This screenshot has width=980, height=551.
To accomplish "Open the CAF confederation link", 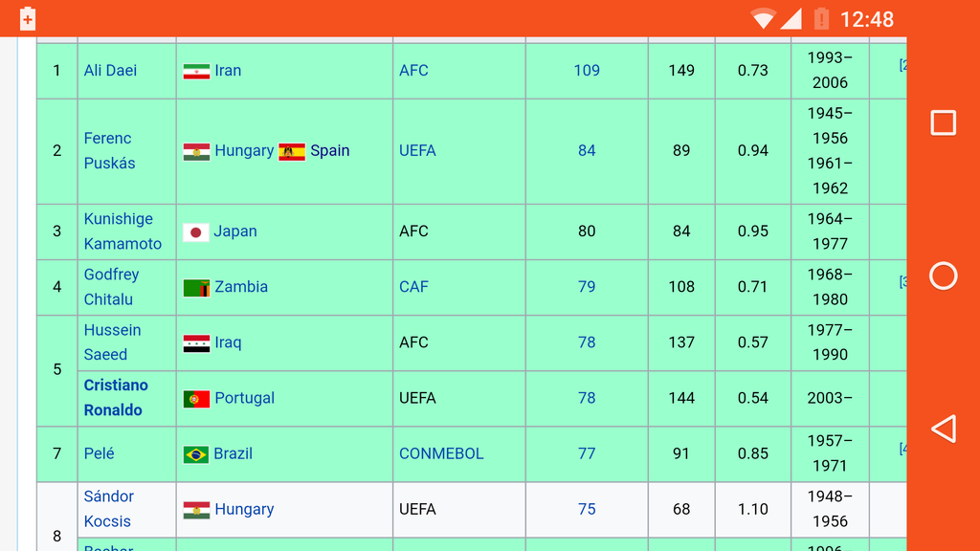I will [x=413, y=287].
